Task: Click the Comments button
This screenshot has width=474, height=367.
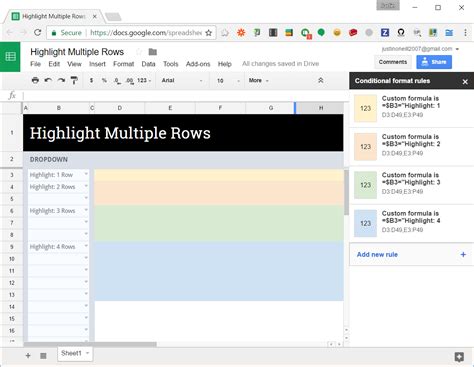Action: click(393, 62)
